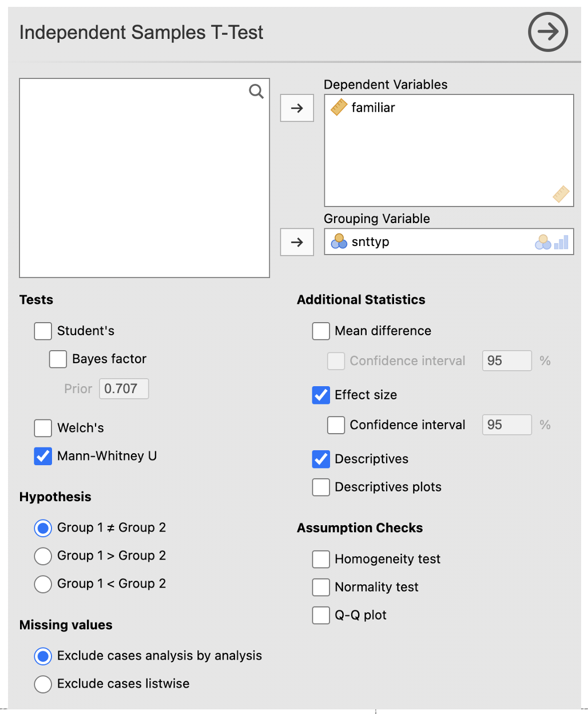Tick the Mean difference checkbox
588x714 pixels.
pyautogui.click(x=321, y=331)
